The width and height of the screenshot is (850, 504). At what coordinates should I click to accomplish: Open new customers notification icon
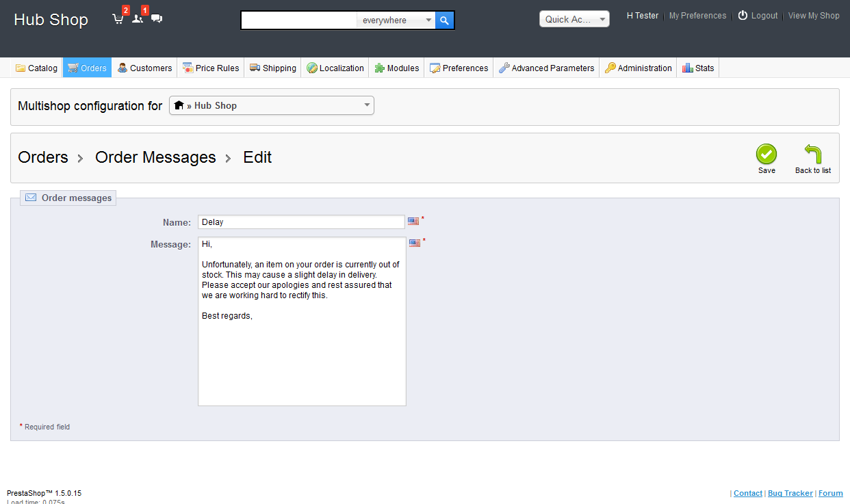pyautogui.click(x=137, y=19)
